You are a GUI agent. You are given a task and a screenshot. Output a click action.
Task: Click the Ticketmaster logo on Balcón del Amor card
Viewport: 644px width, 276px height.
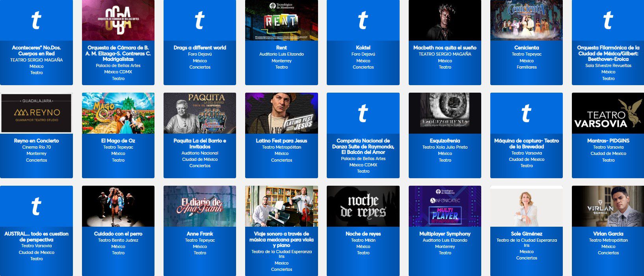point(363,113)
